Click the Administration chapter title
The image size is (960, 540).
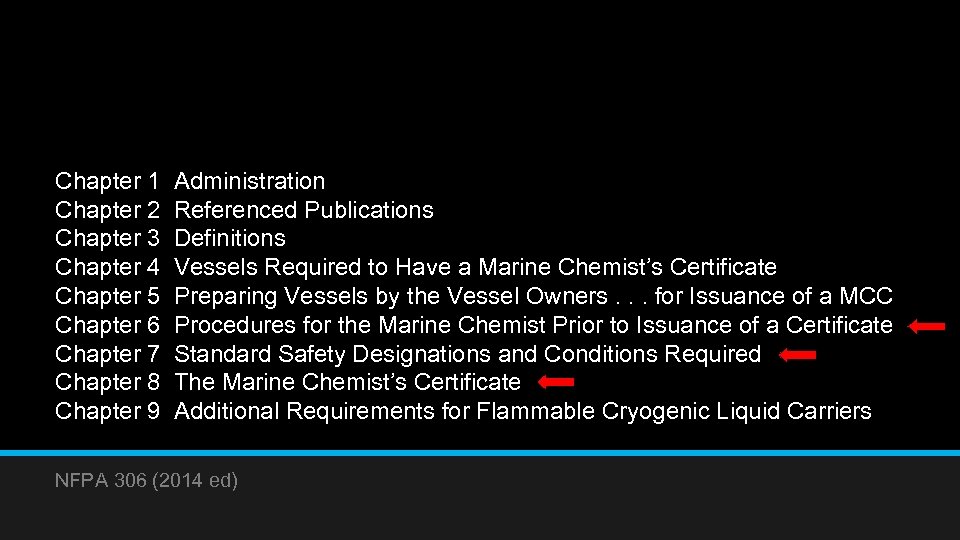coord(250,181)
